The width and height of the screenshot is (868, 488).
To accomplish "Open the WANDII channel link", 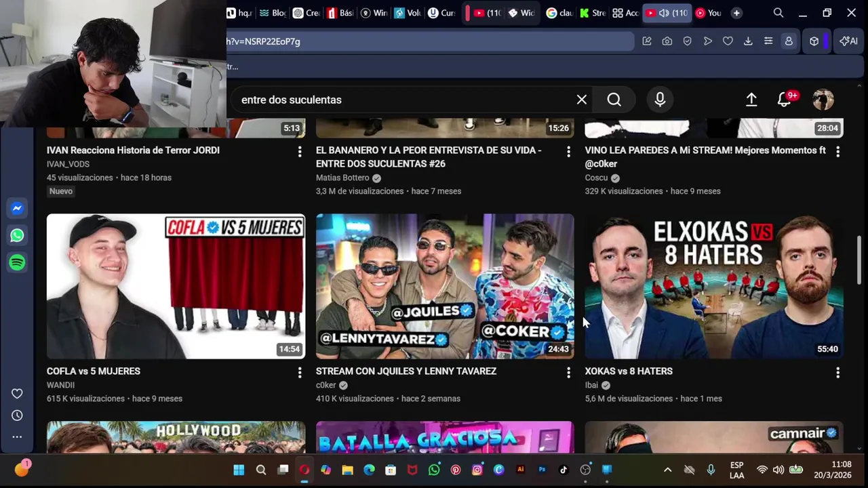I will coord(60,385).
